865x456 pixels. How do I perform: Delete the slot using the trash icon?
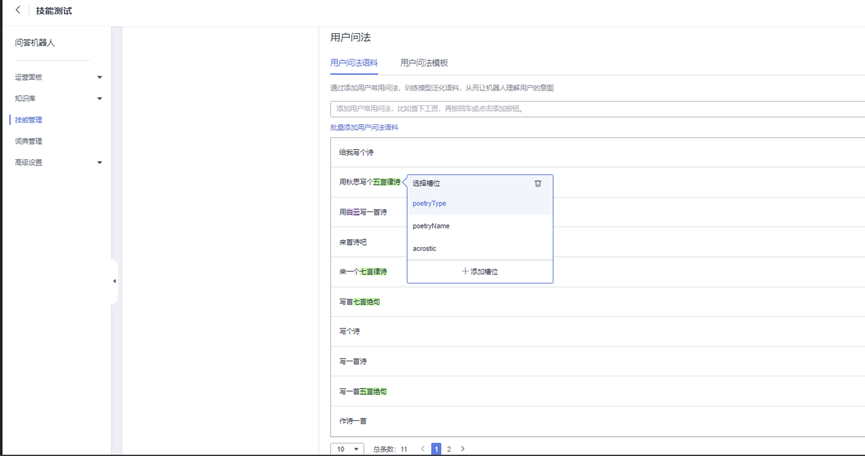(x=538, y=183)
